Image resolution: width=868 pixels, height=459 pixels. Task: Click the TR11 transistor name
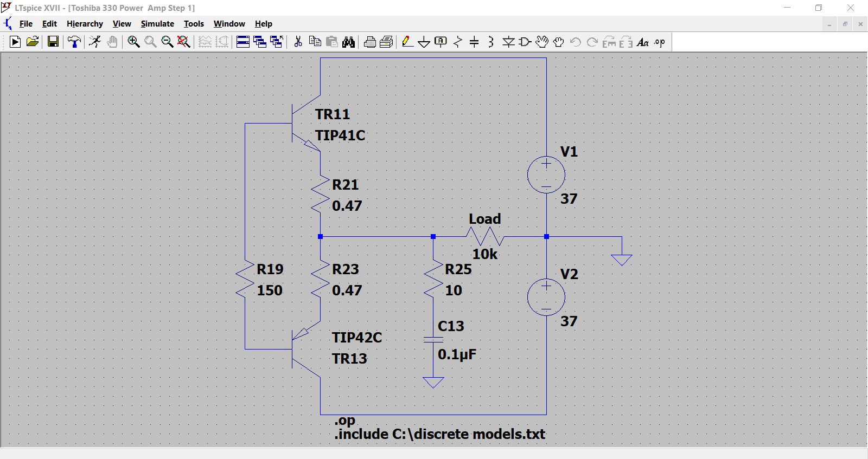click(x=333, y=114)
